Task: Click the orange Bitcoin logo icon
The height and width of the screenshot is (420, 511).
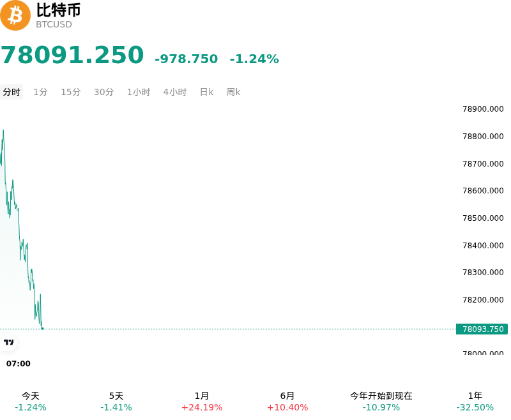Action: (15, 15)
